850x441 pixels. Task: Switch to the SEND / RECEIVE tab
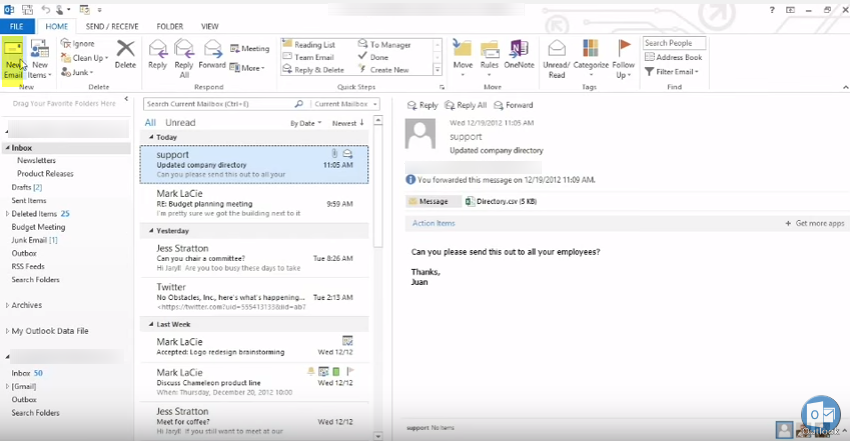point(112,26)
